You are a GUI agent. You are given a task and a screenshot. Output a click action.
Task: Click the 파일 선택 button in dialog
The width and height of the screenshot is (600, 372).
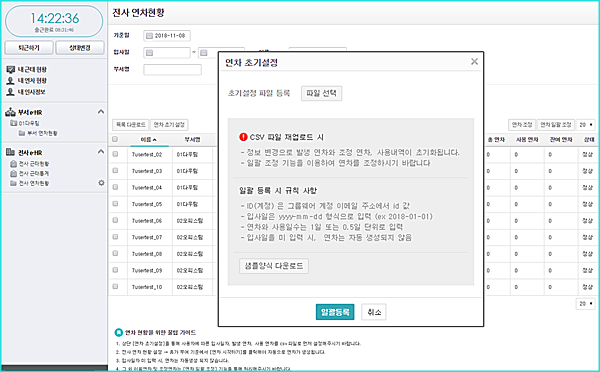(x=321, y=93)
